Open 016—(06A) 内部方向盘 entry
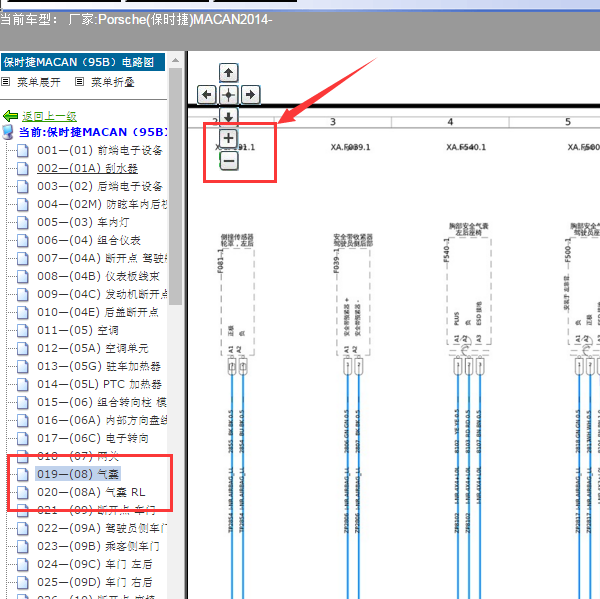600x599 pixels. pyautogui.click(x=102, y=420)
